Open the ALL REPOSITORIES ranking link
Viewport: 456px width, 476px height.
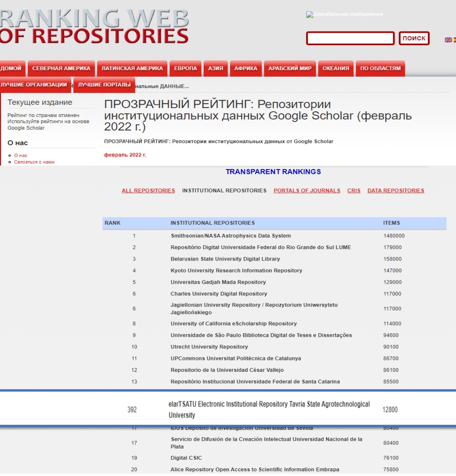148,190
